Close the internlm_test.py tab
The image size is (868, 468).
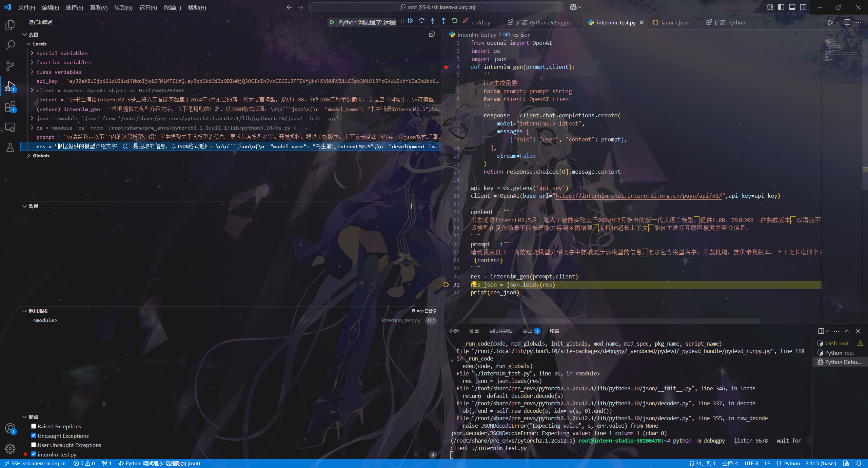click(x=642, y=22)
